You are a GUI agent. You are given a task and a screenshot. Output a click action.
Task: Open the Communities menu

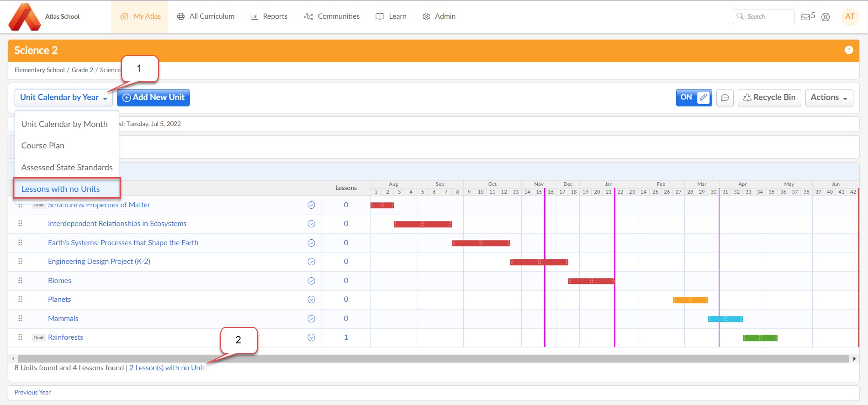(x=332, y=16)
